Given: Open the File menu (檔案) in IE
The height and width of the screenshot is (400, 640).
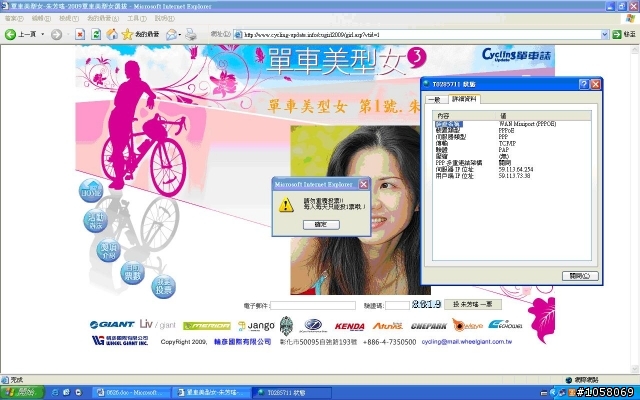Looking at the screenshot, I should tap(14, 18).
